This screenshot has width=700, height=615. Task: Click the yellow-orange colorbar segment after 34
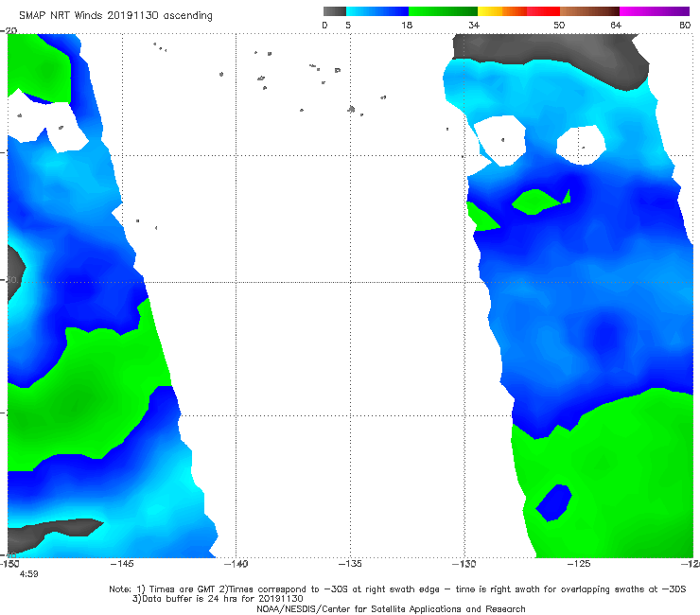(502, 11)
